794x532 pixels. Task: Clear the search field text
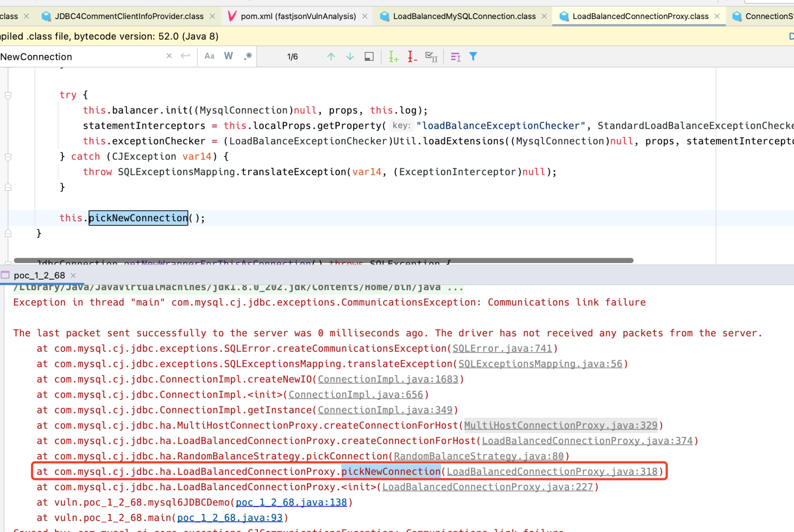click(x=169, y=56)
